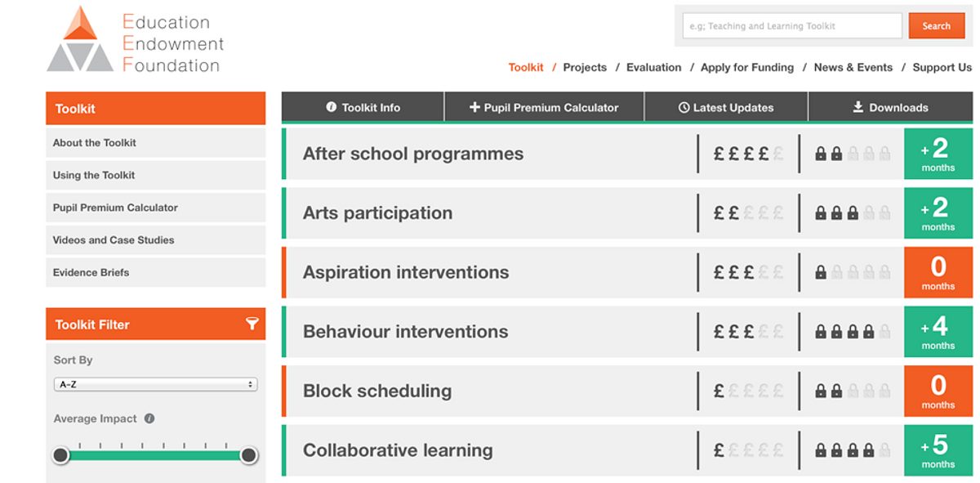
Task: Click the padlock icons for Collaborative learning
Action: pos(853,450)
